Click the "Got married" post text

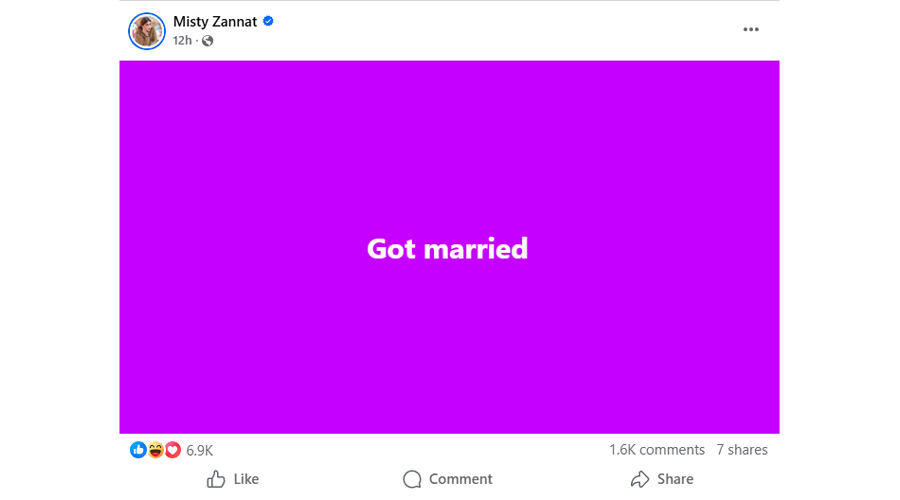[447, 248]
